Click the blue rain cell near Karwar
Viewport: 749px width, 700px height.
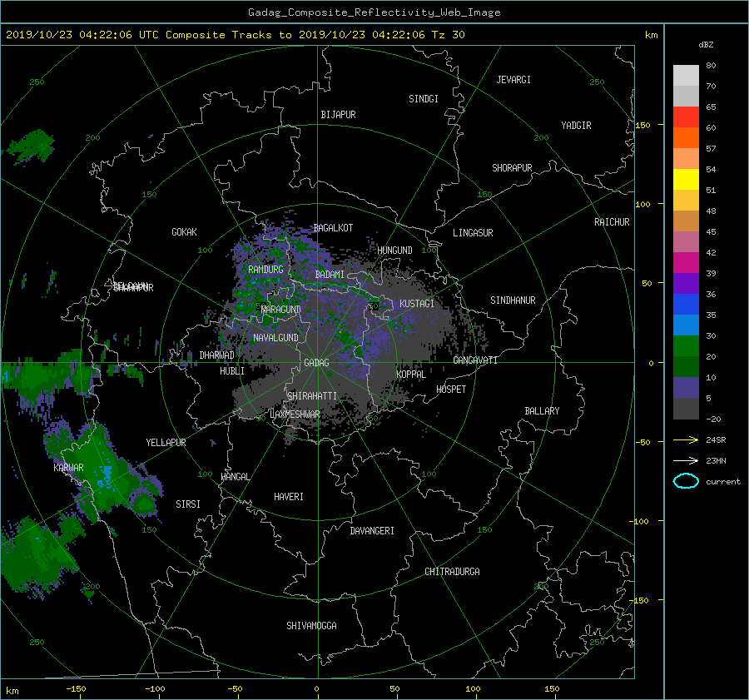(106, 475)
